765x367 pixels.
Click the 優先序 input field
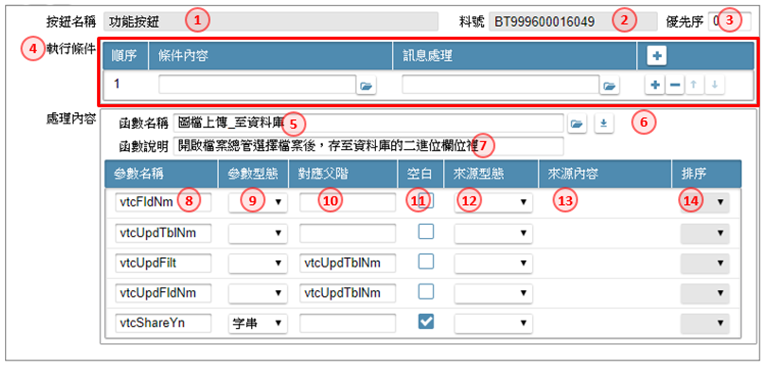pyautogui.click(x=730, y=21)
